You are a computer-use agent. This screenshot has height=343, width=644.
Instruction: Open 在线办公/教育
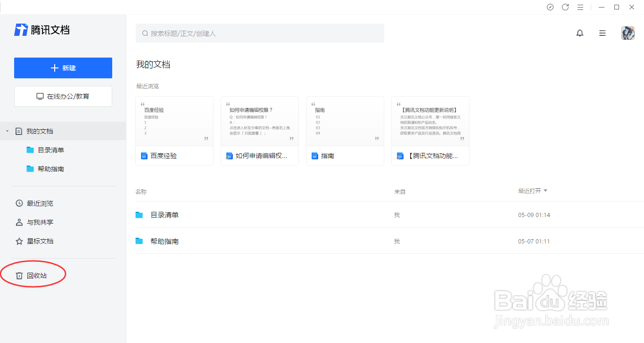pyautogui.click(x=63, y=96)
